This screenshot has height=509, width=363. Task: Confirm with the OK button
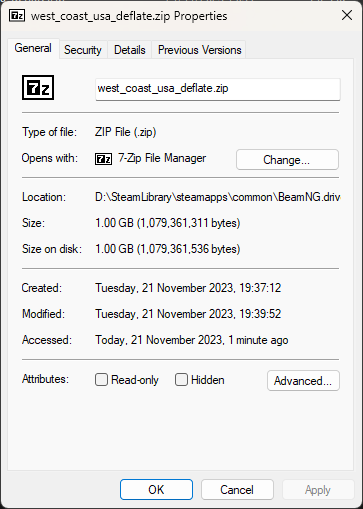click(156, 490)
